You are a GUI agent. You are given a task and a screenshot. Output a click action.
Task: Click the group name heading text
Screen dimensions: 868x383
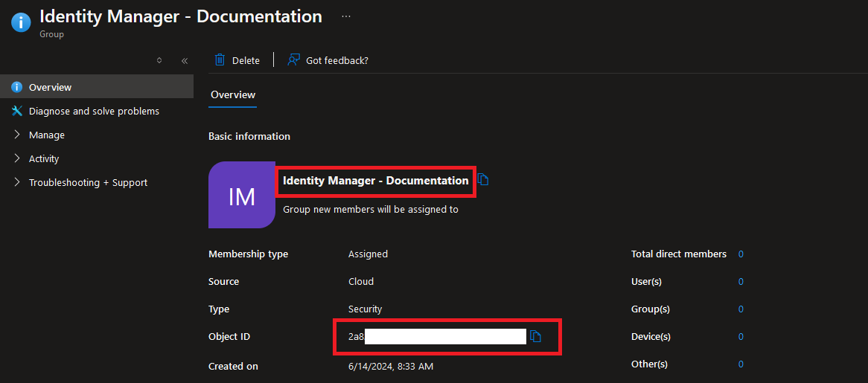point(375,180)
